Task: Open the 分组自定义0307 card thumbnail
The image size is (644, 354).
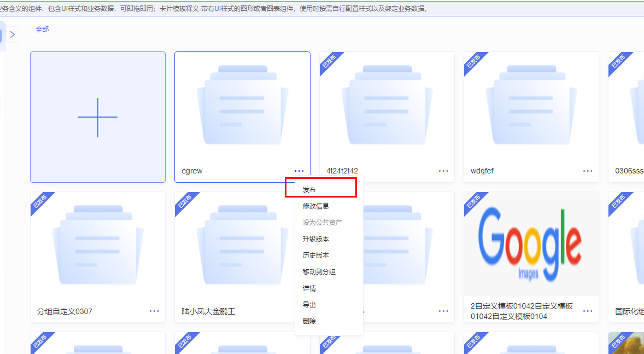Action: click(x=98, y=246)
